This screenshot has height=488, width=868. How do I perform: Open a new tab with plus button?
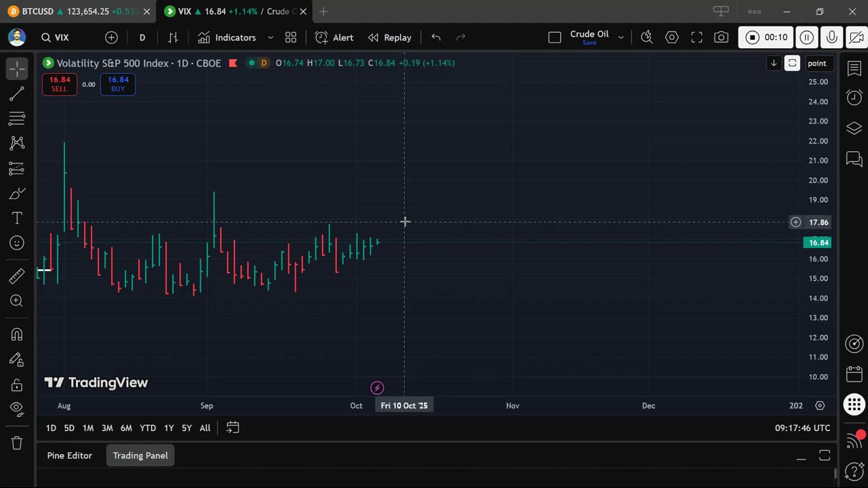(323, 12)
